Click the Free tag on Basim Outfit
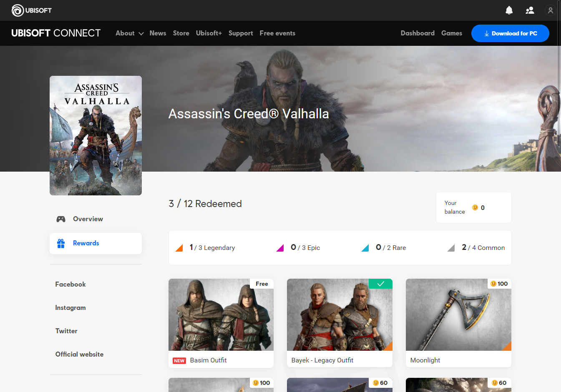The image size is (561, 392). pos(262,284)
